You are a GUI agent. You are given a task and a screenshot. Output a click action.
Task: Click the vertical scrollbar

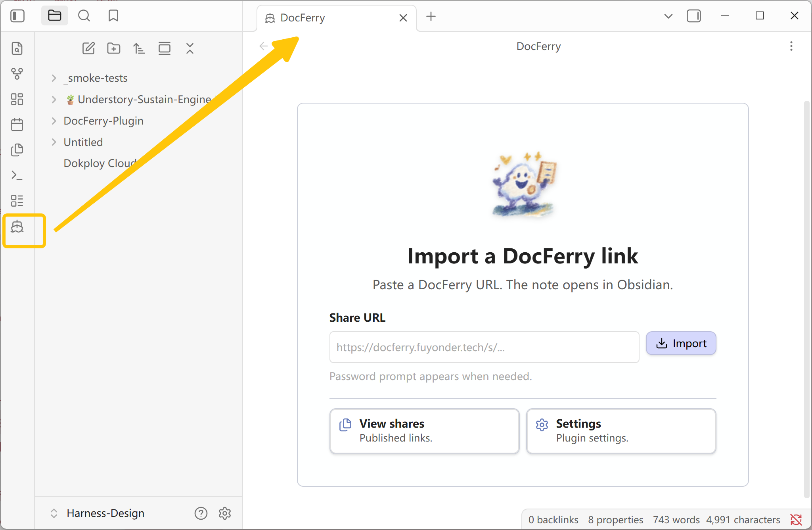pyautogui.click(x=806, y=300)
